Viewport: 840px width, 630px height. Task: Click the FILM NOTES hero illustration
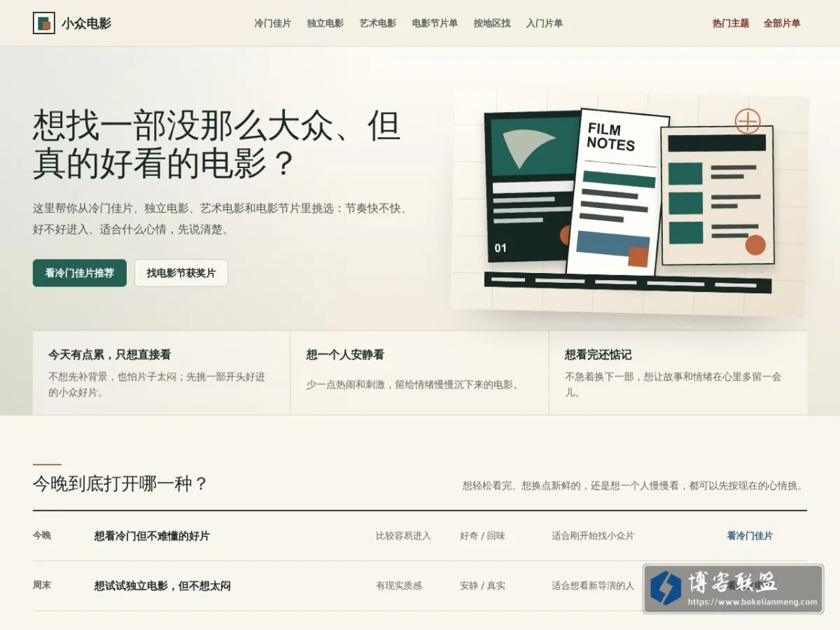[630, 203]
